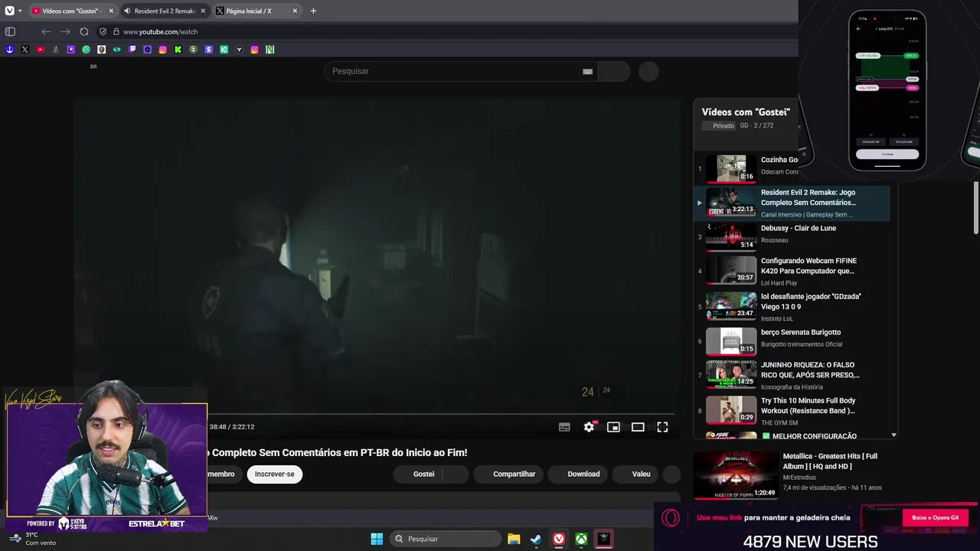Click the Rousseau channel name
The width and height of the screenshot is (980, 551).
pos(774,240)
